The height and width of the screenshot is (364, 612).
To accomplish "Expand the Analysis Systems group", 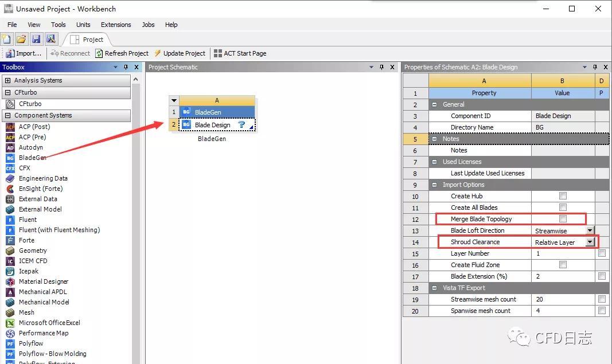I will [x=7, y=80].
